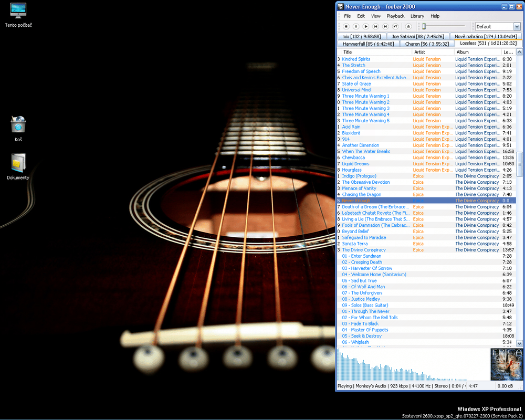Open the Library menu
The height and width of the screenshot is (420, 525).
[x=417, y=16]
